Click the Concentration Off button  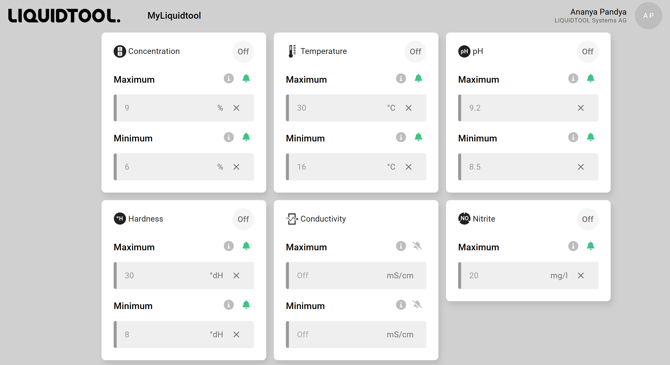[x=243, y=52]
